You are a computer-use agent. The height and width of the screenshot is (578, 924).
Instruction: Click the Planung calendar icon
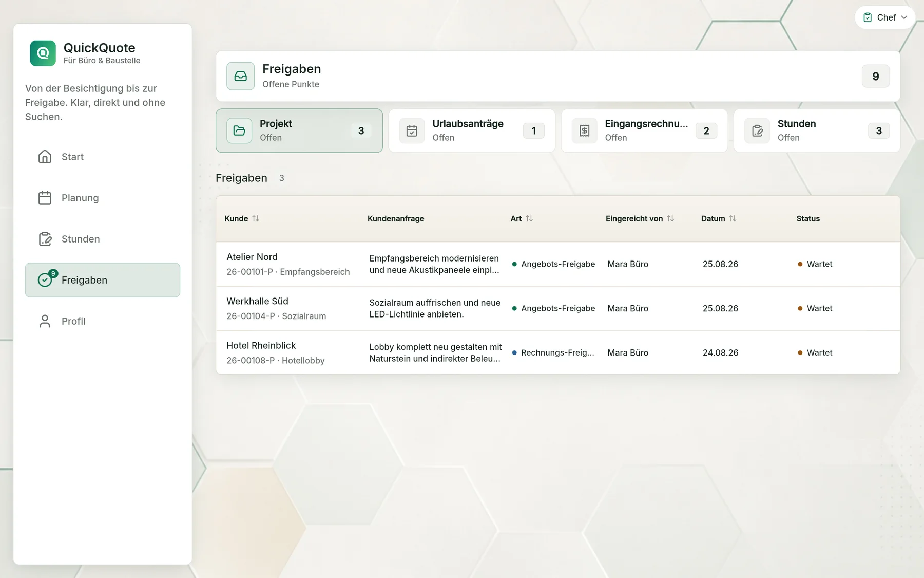pyautogui.click(x=45, y=198)
